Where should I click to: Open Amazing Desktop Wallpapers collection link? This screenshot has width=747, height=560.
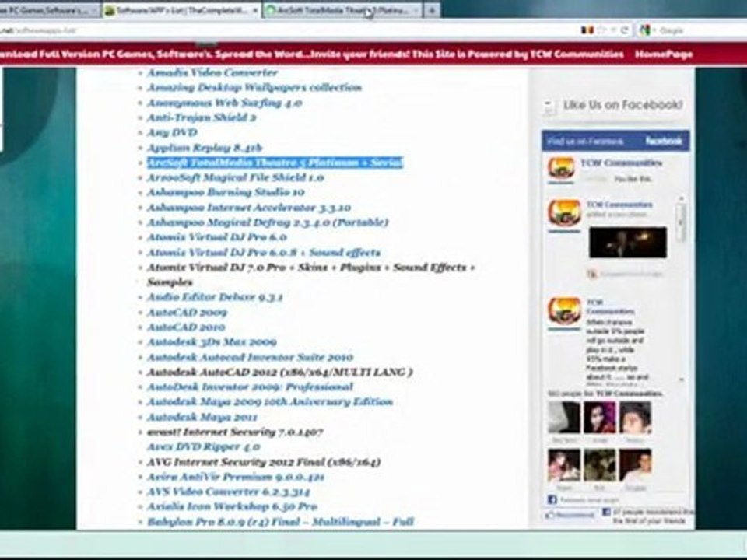[254, 87]
